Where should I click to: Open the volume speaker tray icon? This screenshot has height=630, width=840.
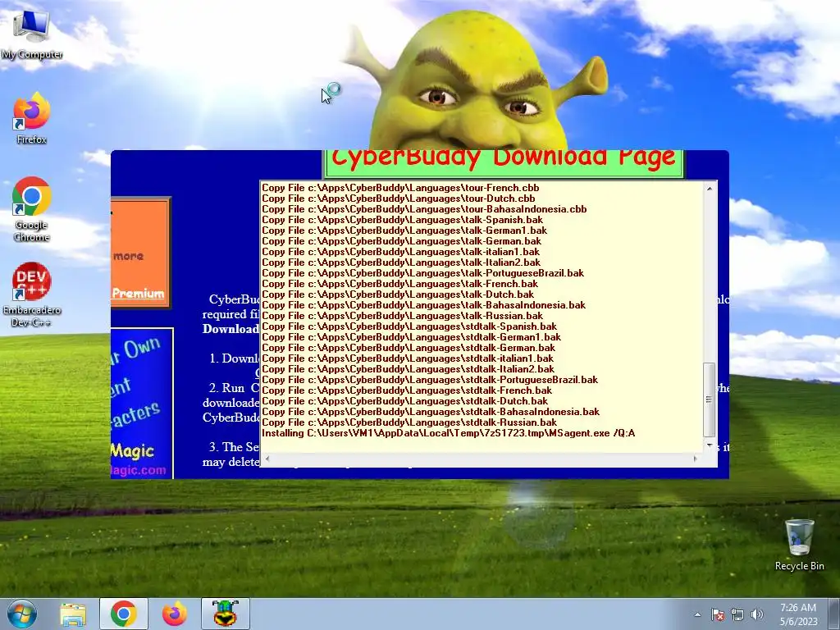756,615
